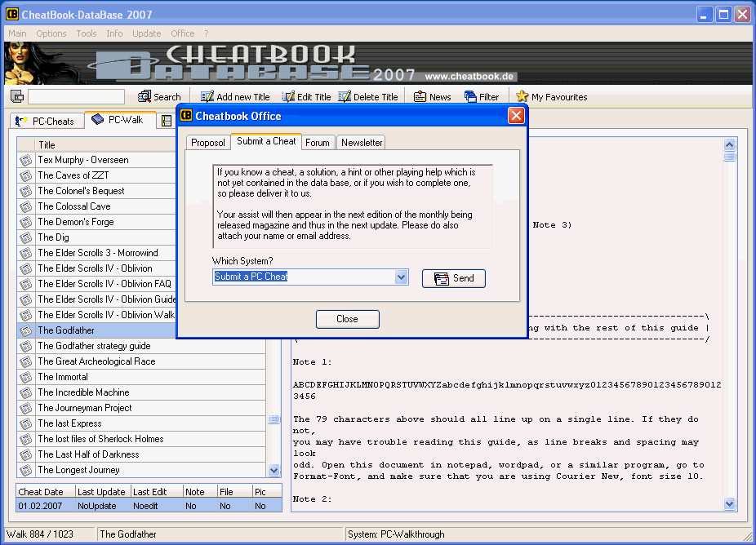Expand the Which System dropdown arrow
The width and height of the screenshot is (756, 545).
[x=401, y=277]
